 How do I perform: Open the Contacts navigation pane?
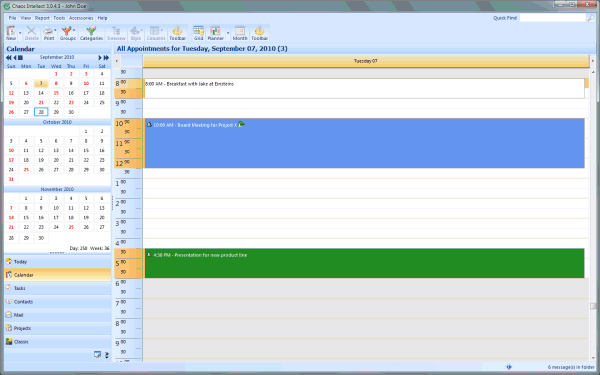[57, 302]
